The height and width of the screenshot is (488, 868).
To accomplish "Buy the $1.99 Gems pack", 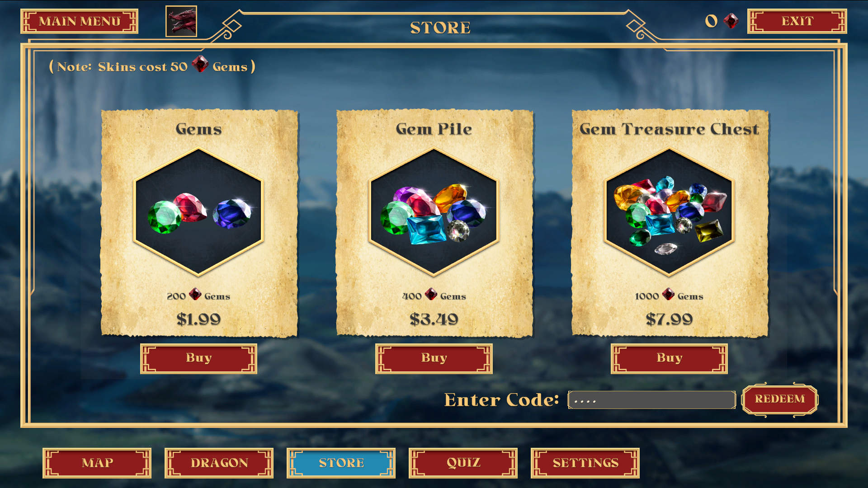I will click(x=198, y=359).
